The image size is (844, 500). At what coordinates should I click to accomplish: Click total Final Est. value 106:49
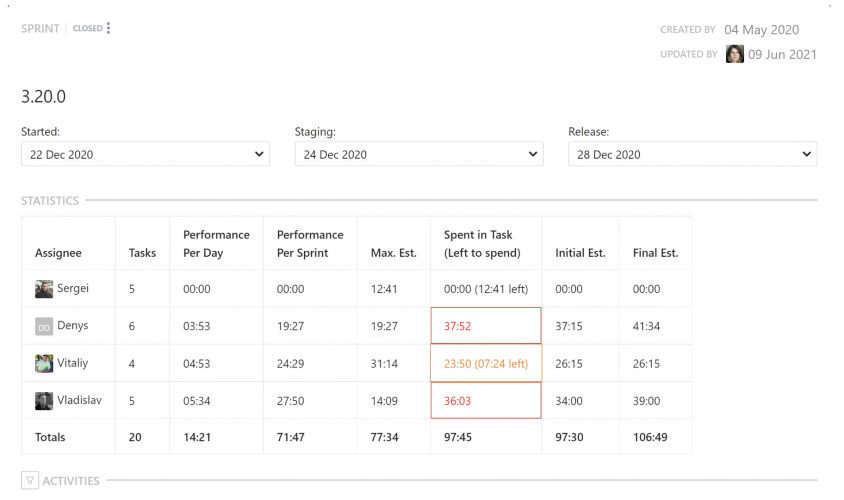point(650,437)
